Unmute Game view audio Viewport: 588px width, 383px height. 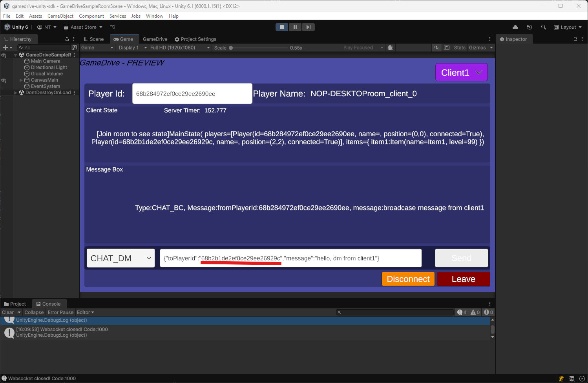pos(436,48)
